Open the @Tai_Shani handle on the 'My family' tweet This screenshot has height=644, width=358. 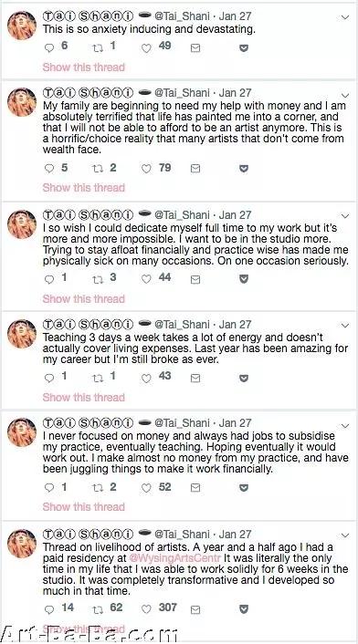pyautogui.click(x=182, y=93)
